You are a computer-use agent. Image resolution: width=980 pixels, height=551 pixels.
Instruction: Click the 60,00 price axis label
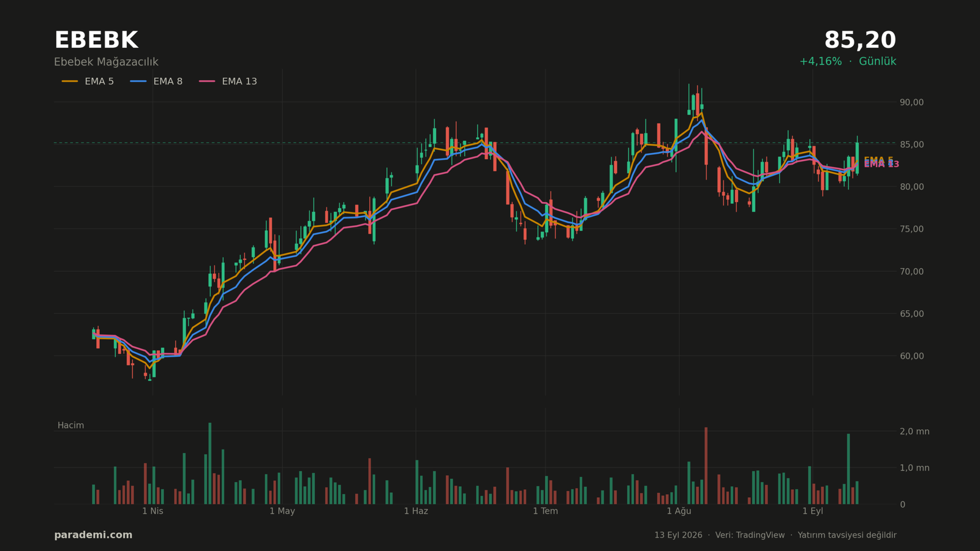[911, 356]
